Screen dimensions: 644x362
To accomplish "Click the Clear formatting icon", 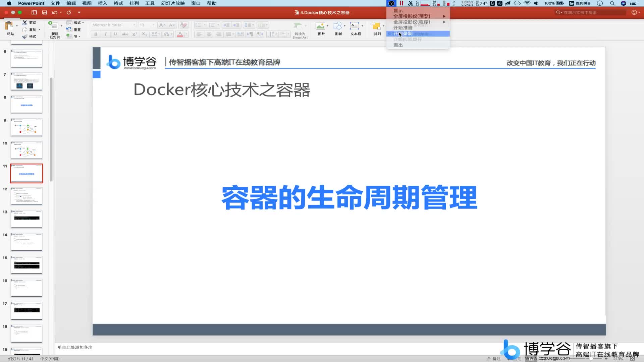I will (183, 25).
